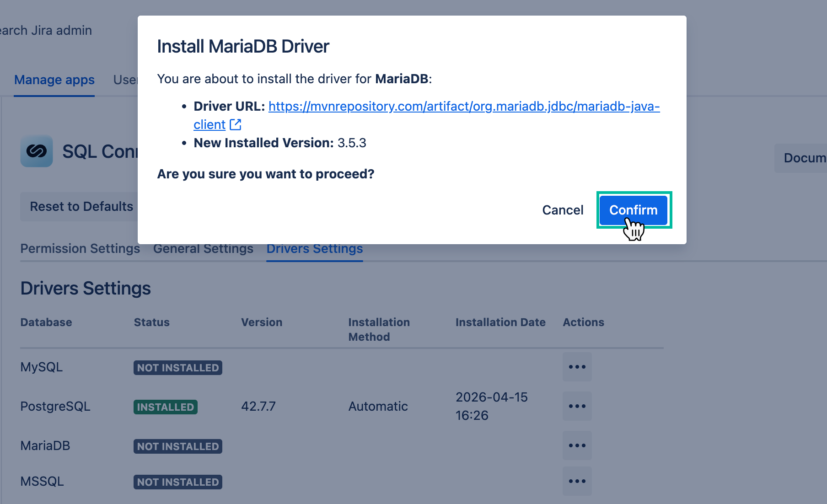The width and height of the screenshot is (827, 504).
Task: Click the Installation Method column header
Action: 379,329
